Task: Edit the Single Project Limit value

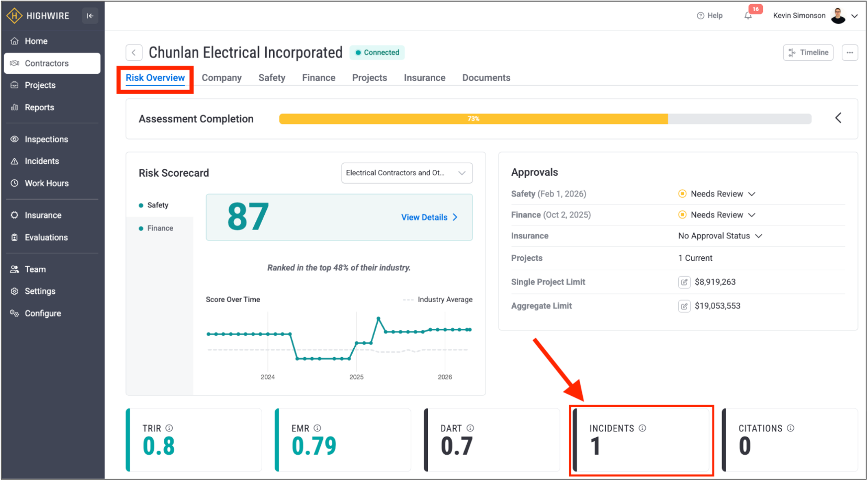Action: pos(684,282)
